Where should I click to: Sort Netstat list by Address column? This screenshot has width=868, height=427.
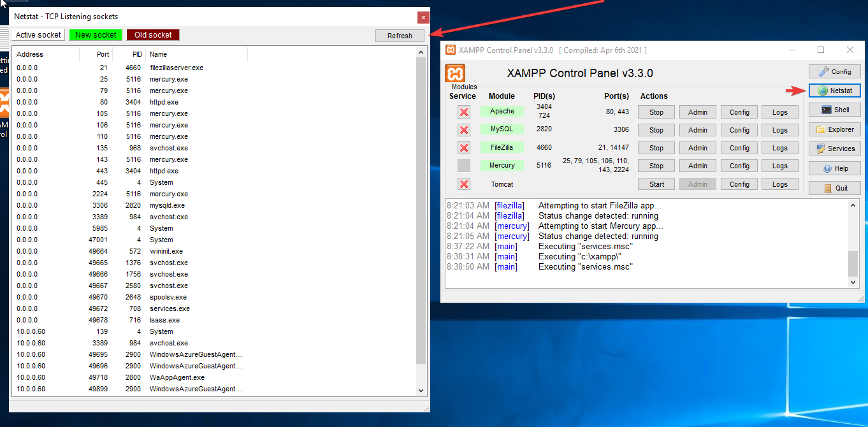point(46,54)
